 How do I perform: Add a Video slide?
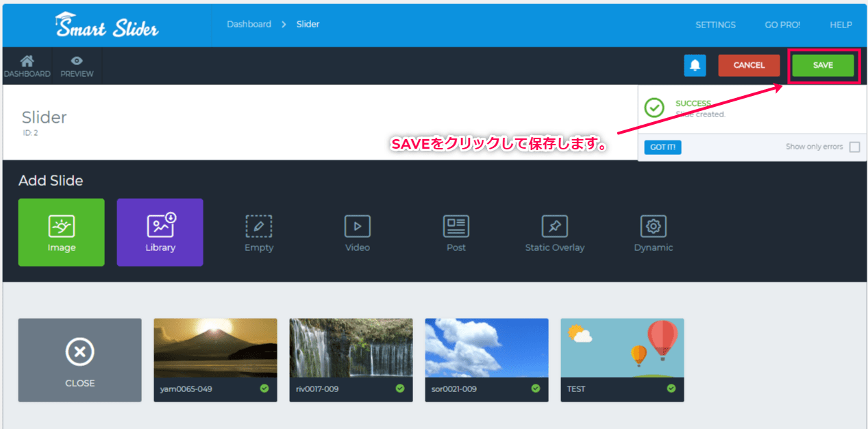click(x=357, y=232)
